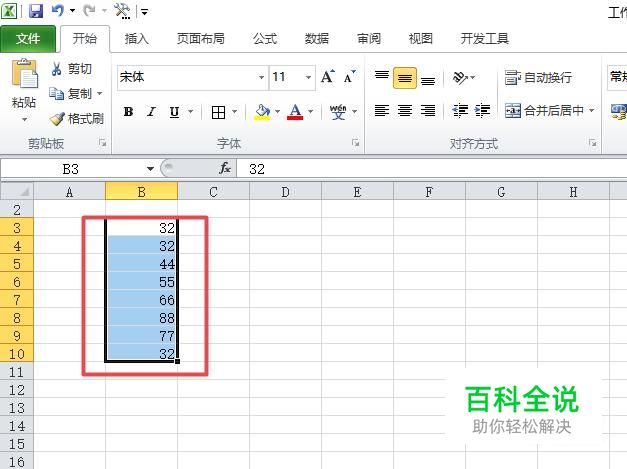
Task: Select align text left icon
Action: 382,110
